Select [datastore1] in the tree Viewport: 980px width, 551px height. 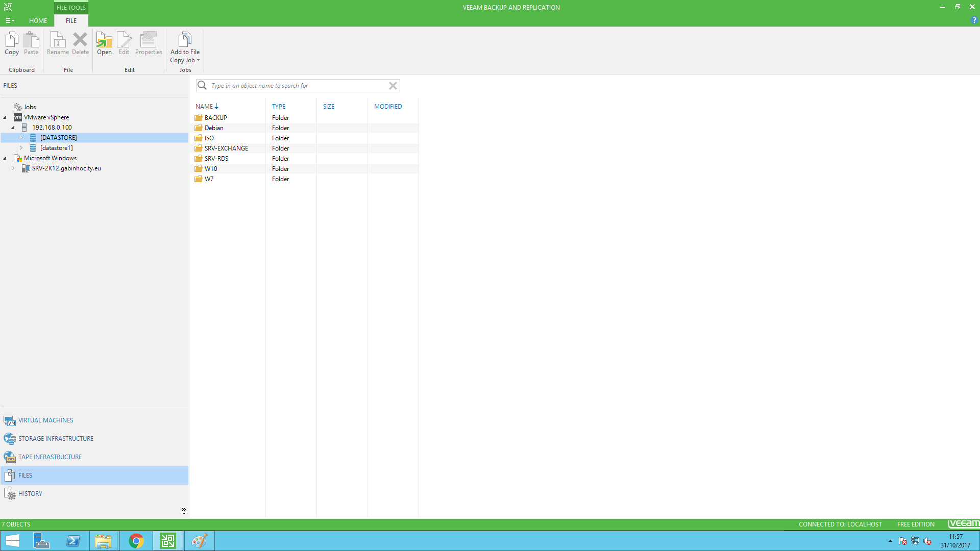coord(56,148)
